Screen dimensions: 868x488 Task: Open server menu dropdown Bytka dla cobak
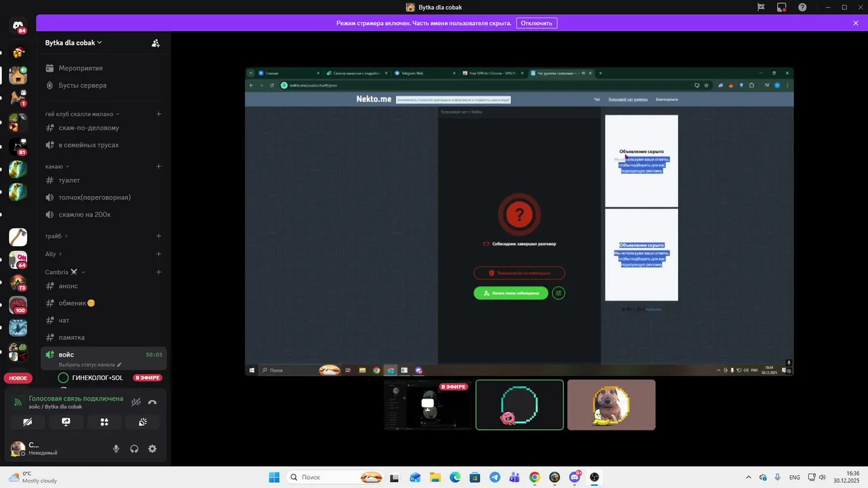coord(73,43)
